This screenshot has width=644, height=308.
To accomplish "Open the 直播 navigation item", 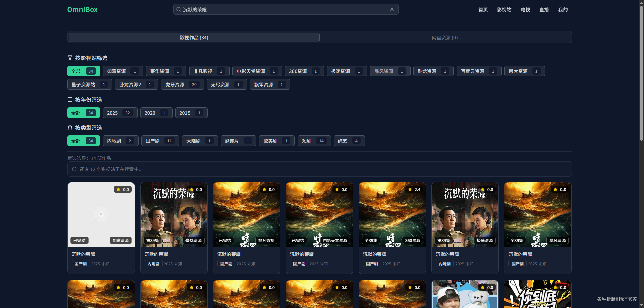I will (x=544, y=10).
